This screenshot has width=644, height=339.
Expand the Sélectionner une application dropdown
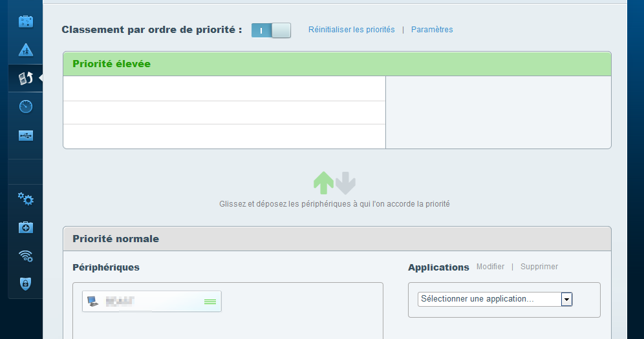point(489,299)
